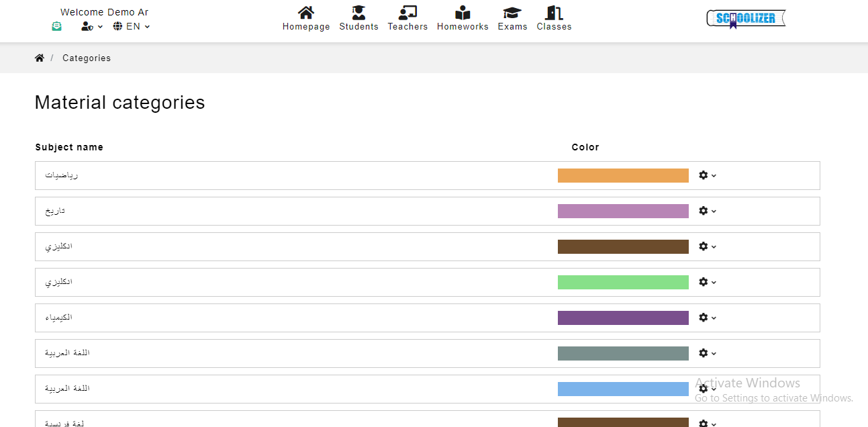This screenshot has height=427, width=868.
Task: Click the Welcome Demo Ar text
Action: pos(104,12)
